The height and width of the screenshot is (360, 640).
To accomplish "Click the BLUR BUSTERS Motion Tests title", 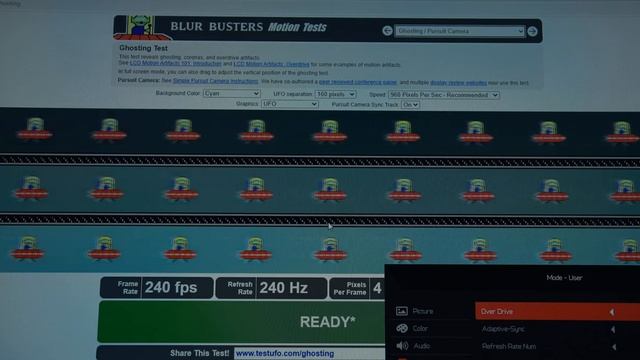I will (248, 27).
